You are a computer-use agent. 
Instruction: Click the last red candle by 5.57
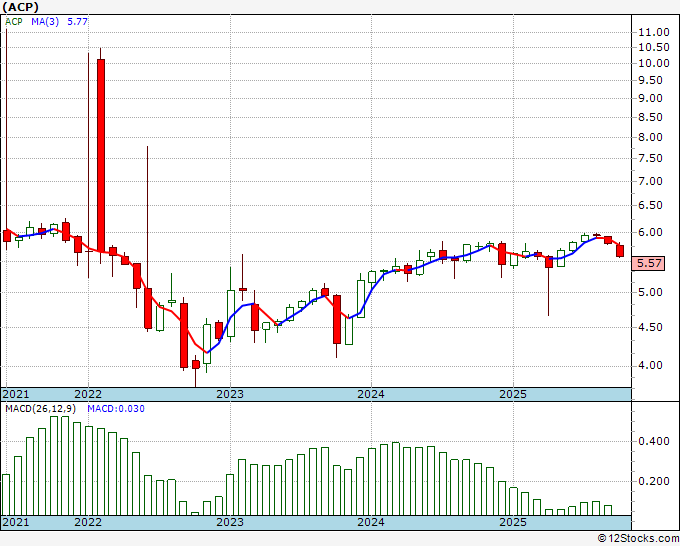tap(620, 251)
